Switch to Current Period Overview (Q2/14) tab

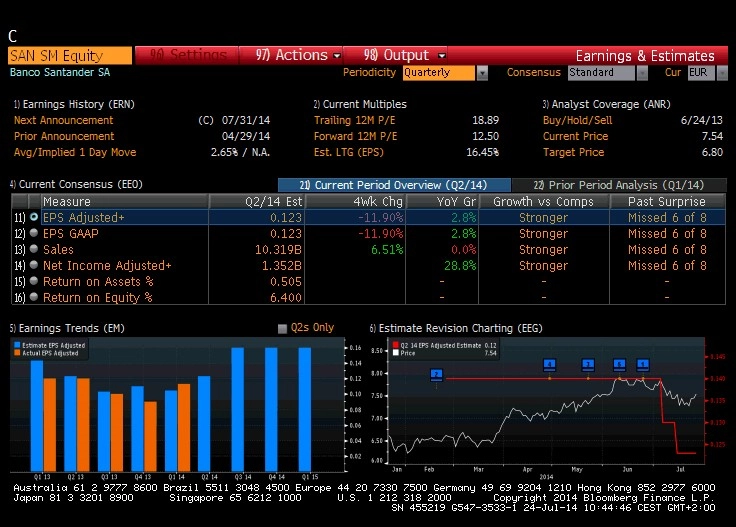tap(394, 185)
